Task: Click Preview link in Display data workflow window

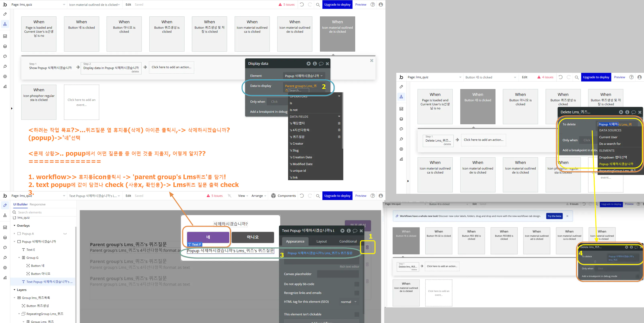Action: [x=361, y=4]
